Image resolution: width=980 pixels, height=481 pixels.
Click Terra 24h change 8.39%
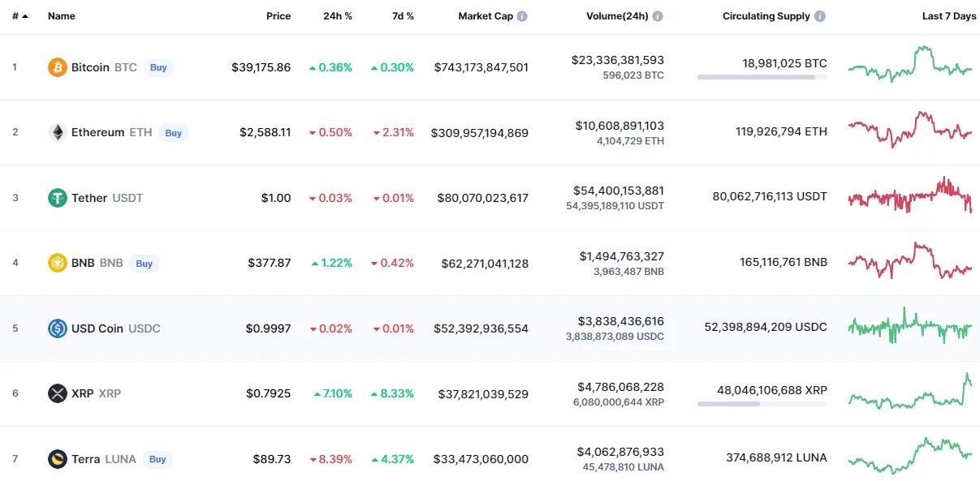click(x=330, y=459)
